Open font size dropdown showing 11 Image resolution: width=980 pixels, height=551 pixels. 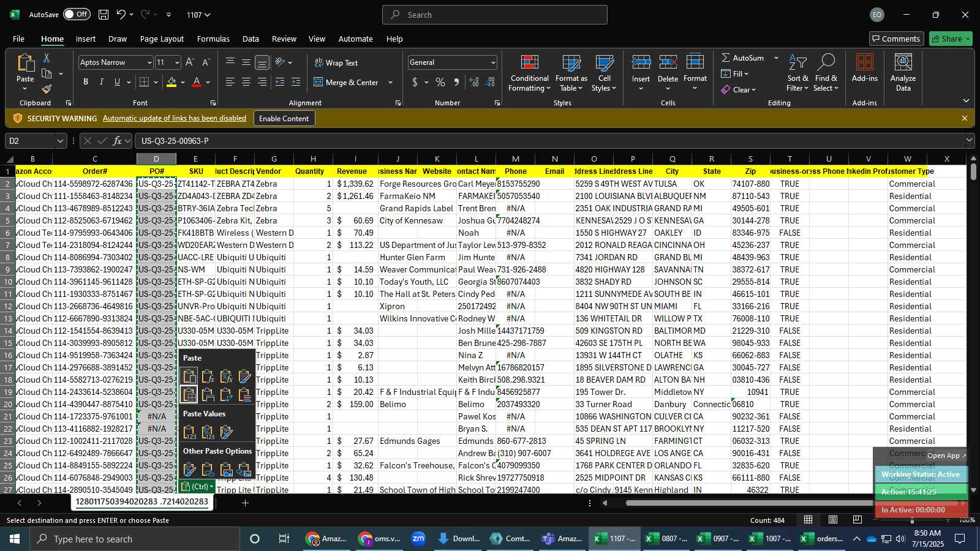click(x=177, y=62)
